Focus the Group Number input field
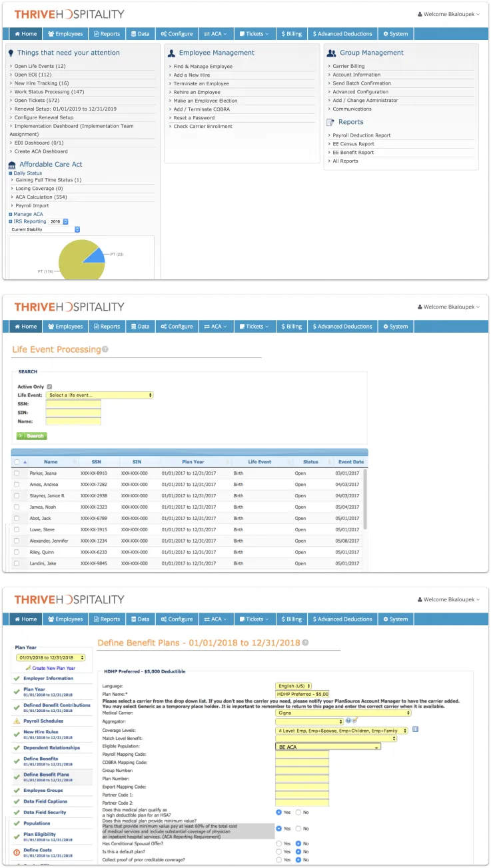This screenshot has width=491, height=868. pos(302,771)
